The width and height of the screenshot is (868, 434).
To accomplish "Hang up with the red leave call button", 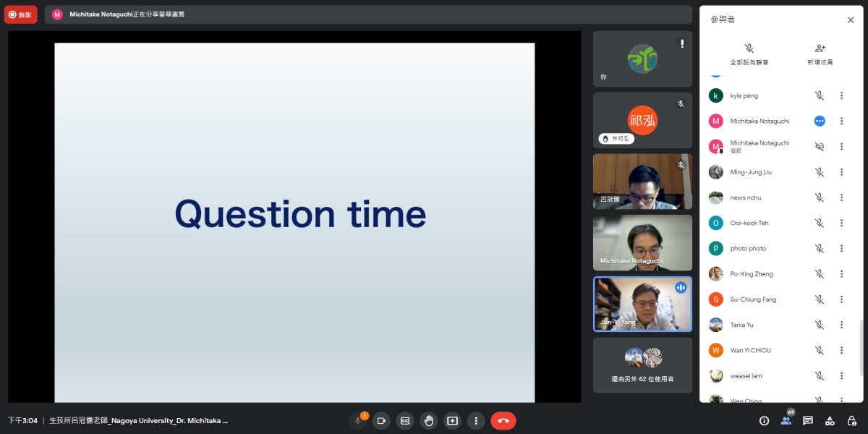I will click(503, 420).
